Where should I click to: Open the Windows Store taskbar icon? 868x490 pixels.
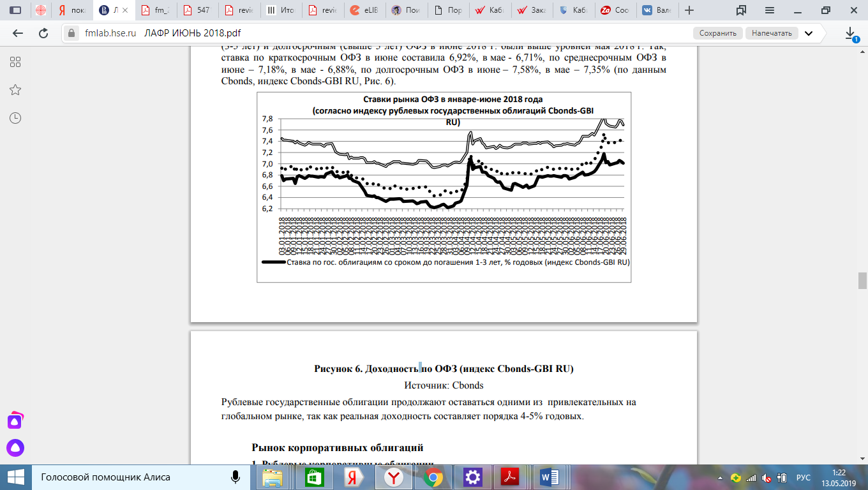point(313,477)
